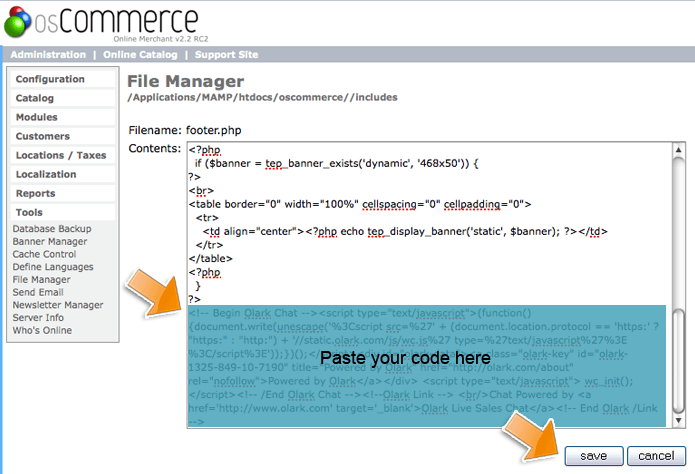
Task: Open Locations / Taxes section
Action: pyautogui.click(x=61, y=155)
